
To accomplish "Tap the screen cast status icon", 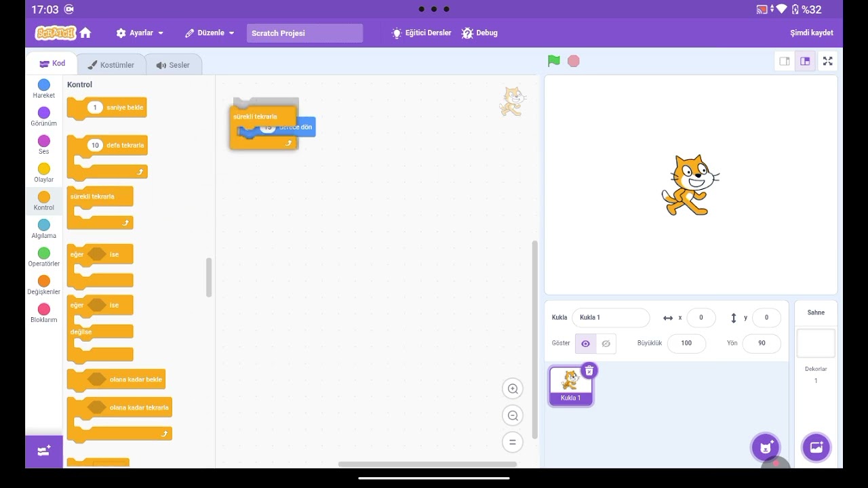I will [x=762, y=9].
